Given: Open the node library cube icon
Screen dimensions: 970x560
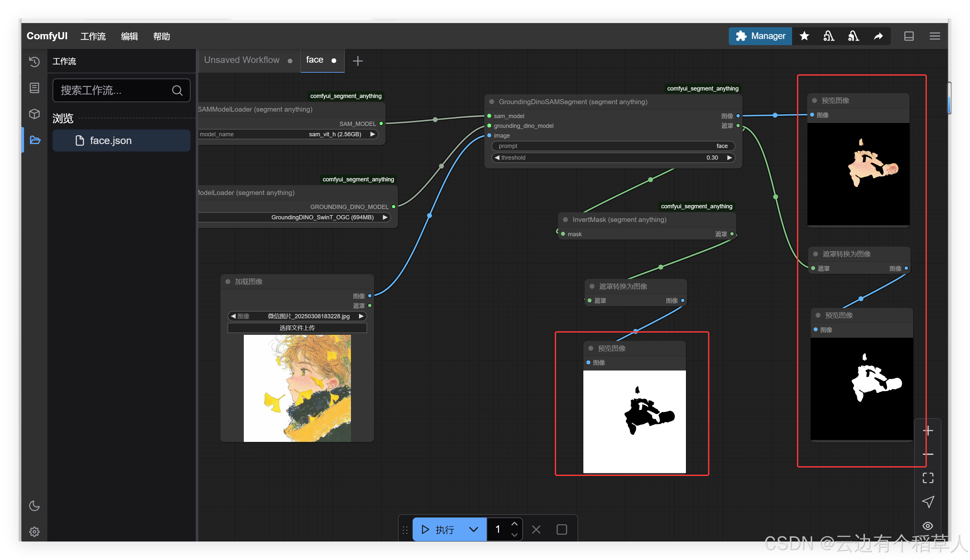Looking at the screenshot, I should (34, 114).
